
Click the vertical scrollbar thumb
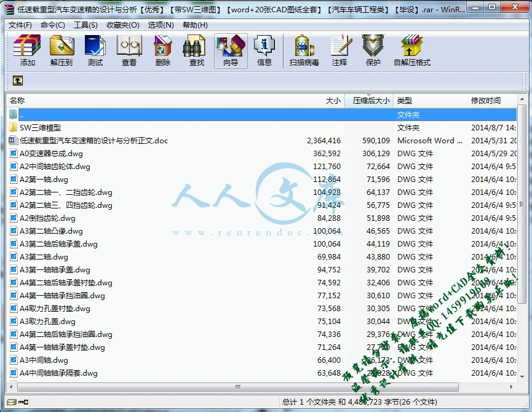click(x=522, y=204)
